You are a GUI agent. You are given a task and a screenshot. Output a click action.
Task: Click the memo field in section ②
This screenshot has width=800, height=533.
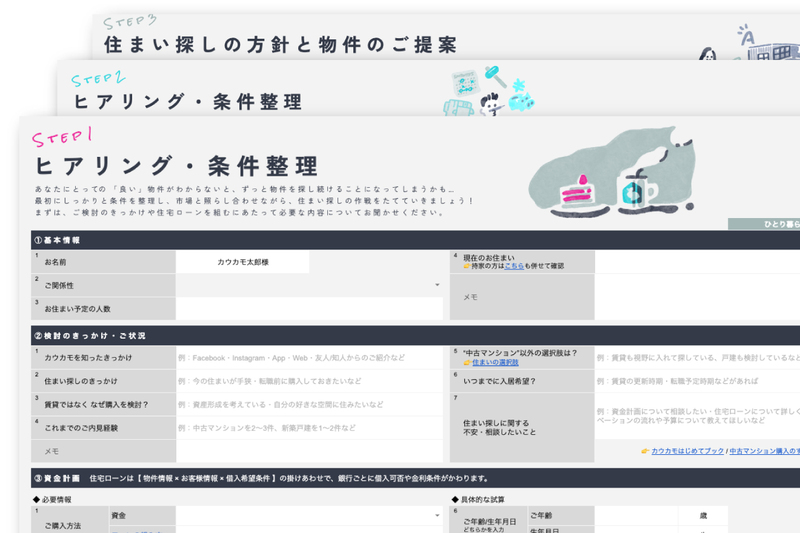click(x=309, y=451)
